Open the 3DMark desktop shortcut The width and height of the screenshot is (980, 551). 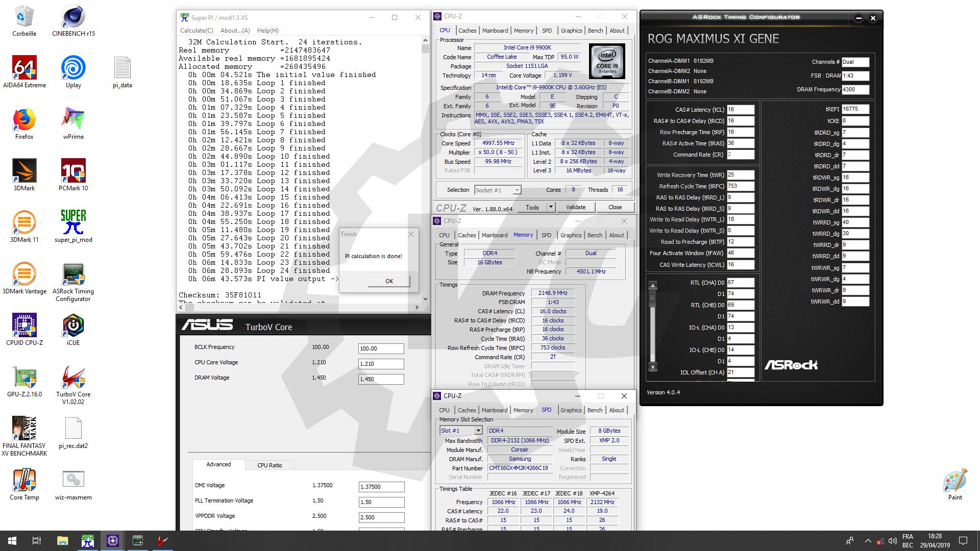(24, 175)
